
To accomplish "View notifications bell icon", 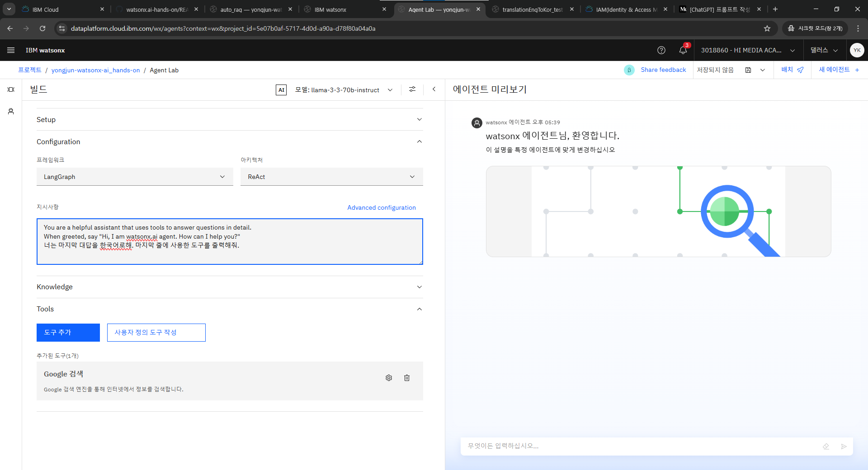I will (x=683, y=50).
